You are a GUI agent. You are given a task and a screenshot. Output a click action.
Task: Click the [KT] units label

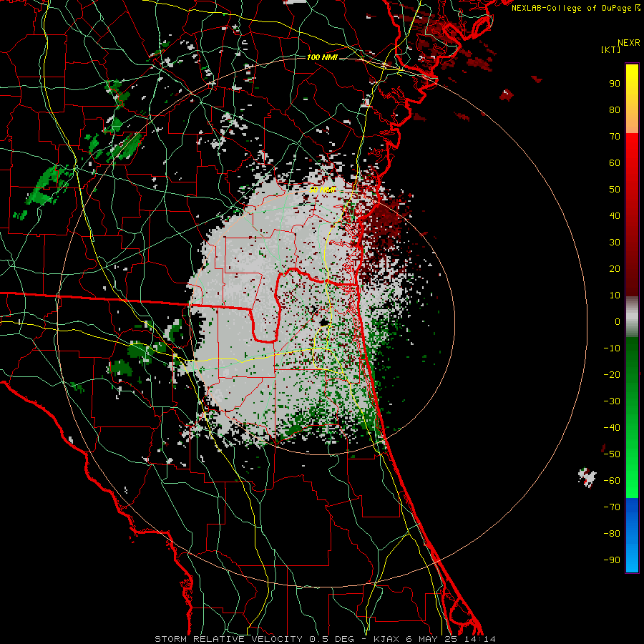point(611,49)
